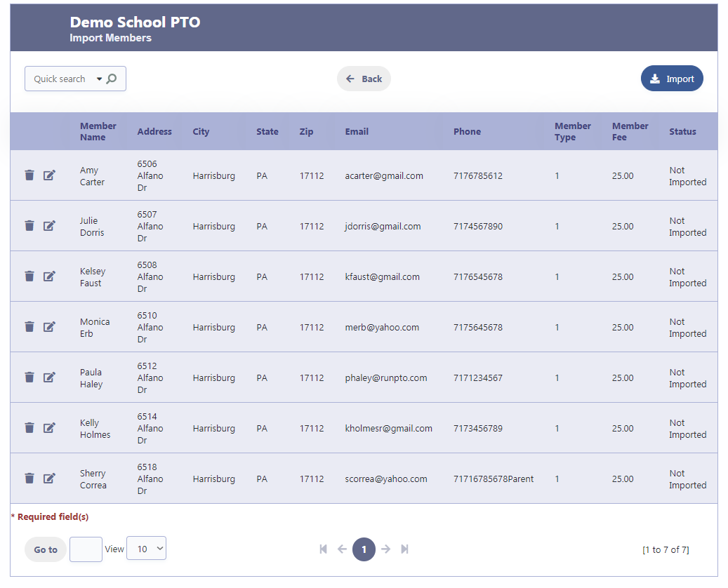The image size is (728, 588).
Task: Open the View rows-per-page dropdown
Action: (146, 549)
